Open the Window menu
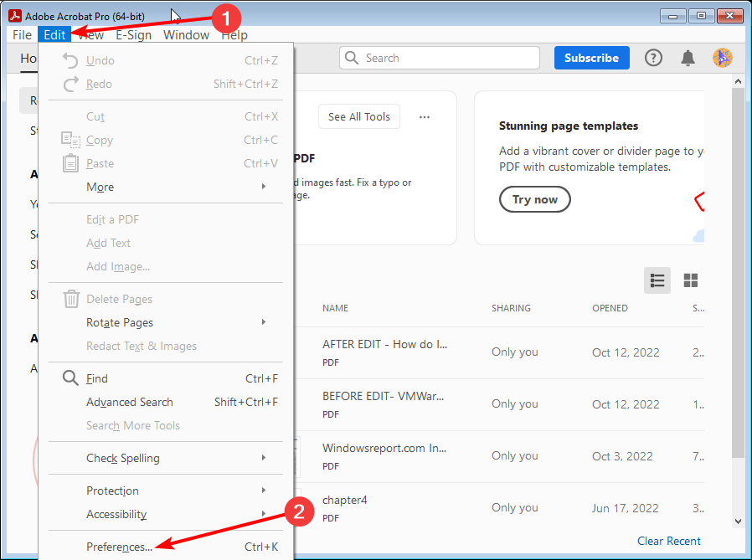 click(x=186, y=35)
